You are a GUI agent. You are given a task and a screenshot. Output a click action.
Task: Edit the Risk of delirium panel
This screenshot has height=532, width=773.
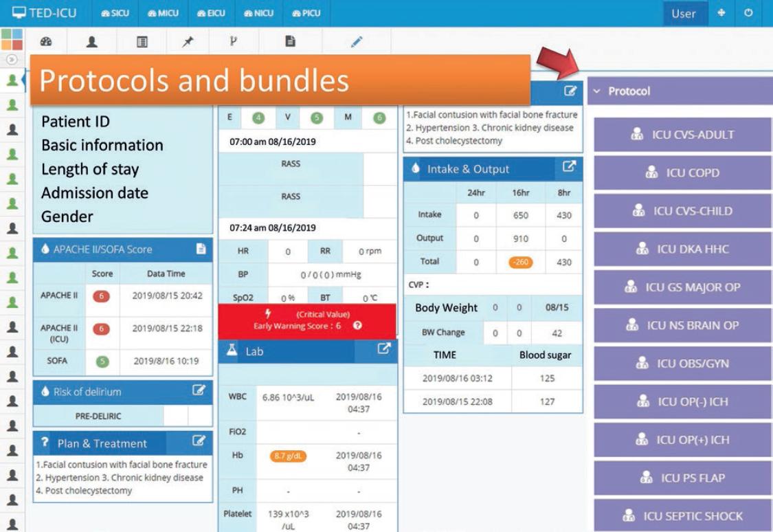pos(199,391)
